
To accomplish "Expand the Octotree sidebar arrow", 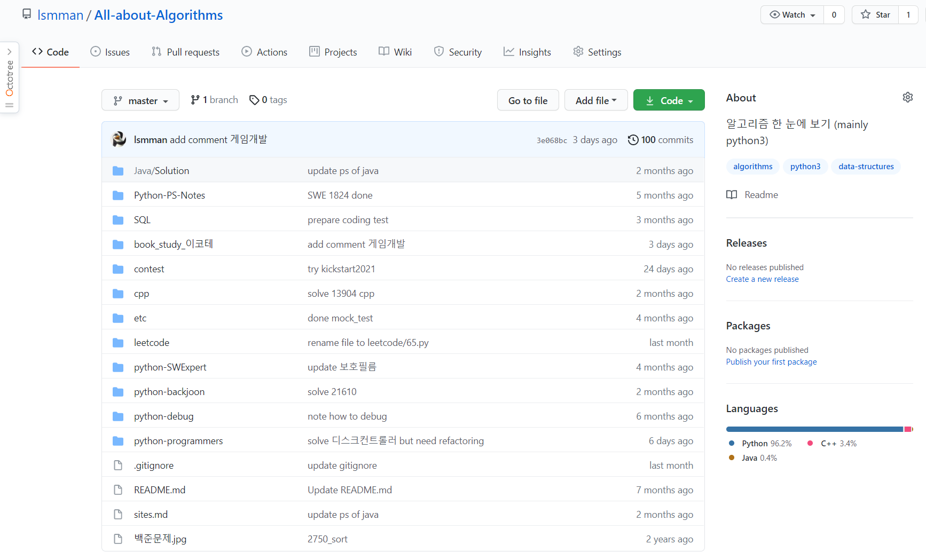I will tap(10, 52).
